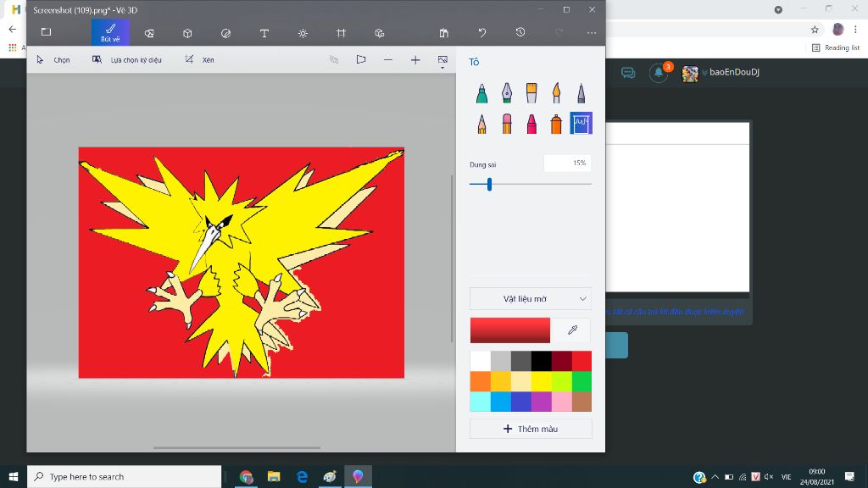Select the pink Crayon brush
The height and width of the screenshot is (488, 868).
(531, 124)
